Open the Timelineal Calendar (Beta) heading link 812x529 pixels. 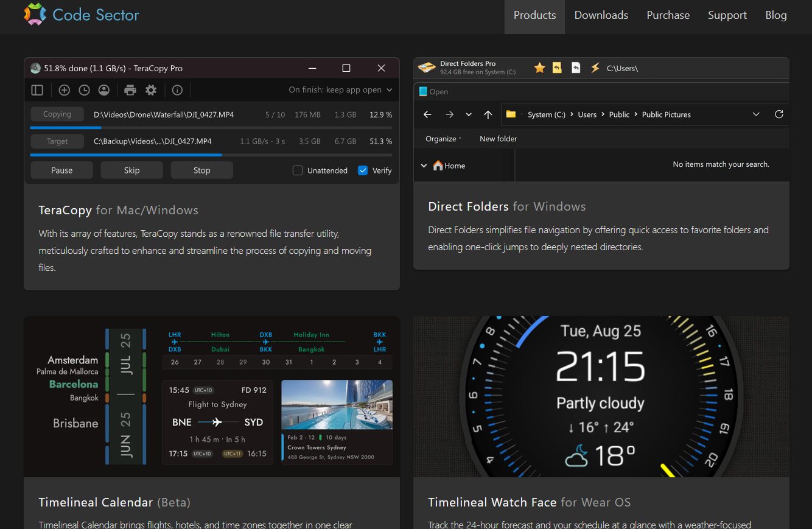point(114,502)
